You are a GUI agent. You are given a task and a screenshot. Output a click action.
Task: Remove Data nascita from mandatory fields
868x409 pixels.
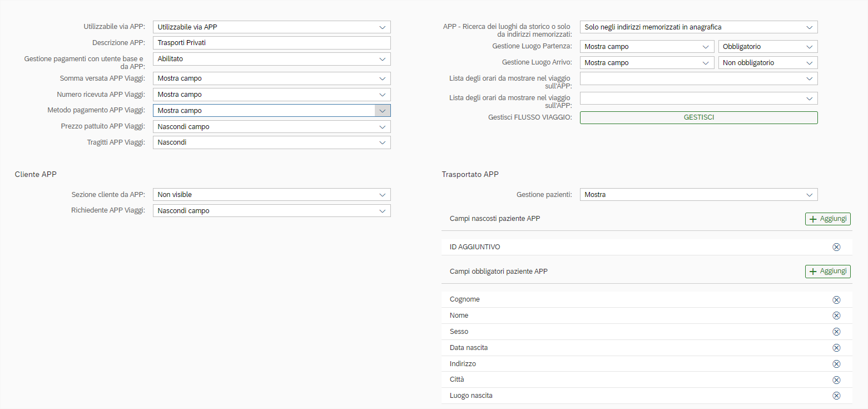coord(836,348)
